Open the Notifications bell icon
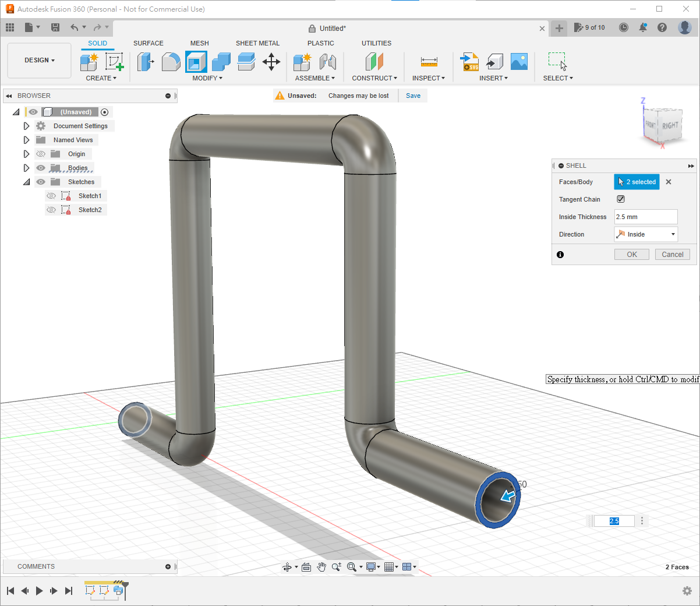Image resolution: width=700 pixels, height=606 pixels. (643, 27)
